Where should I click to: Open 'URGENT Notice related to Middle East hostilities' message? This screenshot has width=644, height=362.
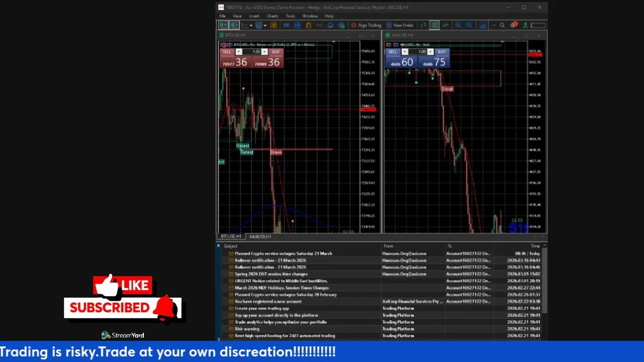click(281, 281)
